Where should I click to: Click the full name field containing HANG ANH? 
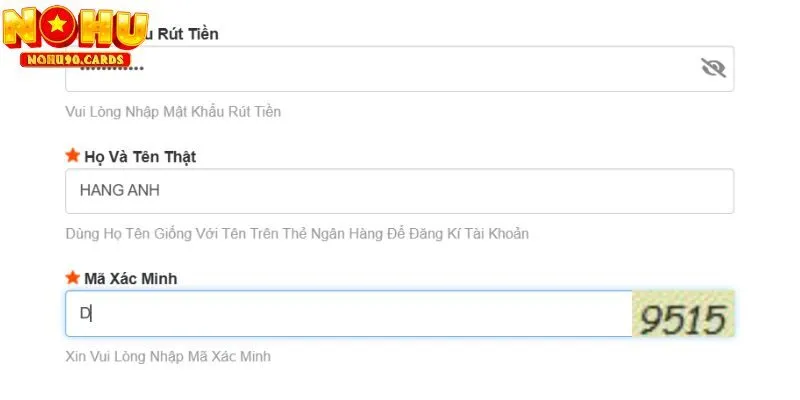[400, 190]
